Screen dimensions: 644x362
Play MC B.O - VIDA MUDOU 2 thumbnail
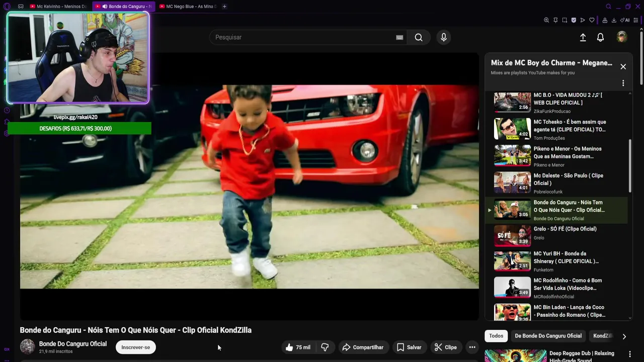coord(512,102)
